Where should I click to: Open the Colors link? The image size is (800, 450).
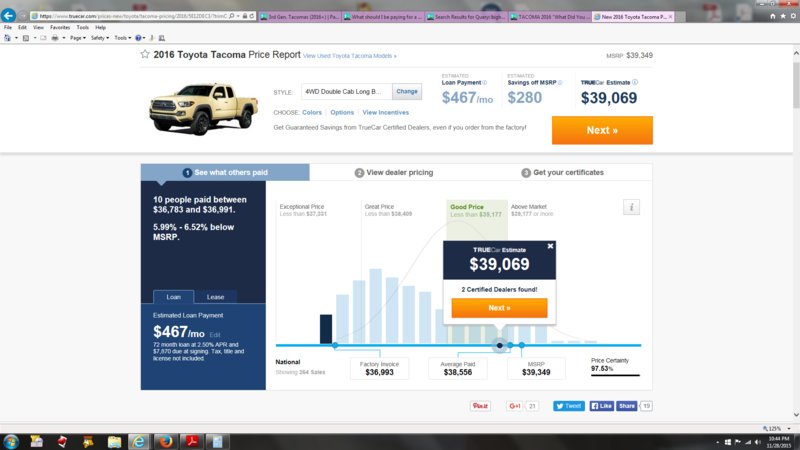tap(312, 112)
